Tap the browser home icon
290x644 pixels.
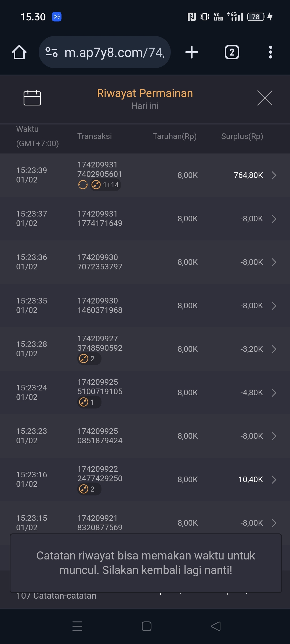coord(19,52)
